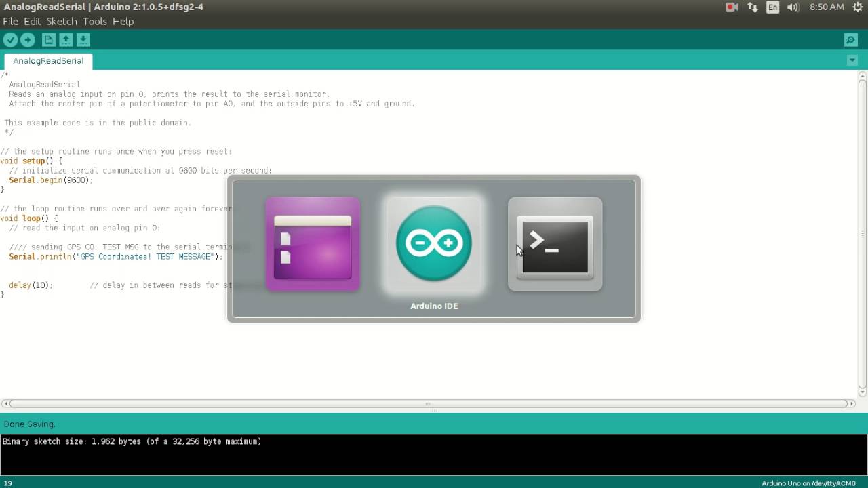Open a sketch with the Open icon

(x=66, y=40)
